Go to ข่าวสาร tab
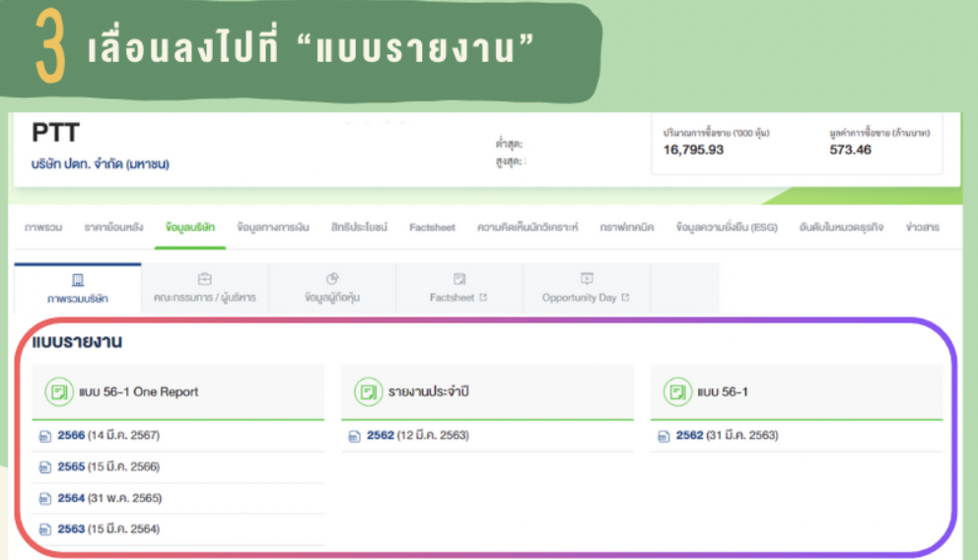 (922, 228)
